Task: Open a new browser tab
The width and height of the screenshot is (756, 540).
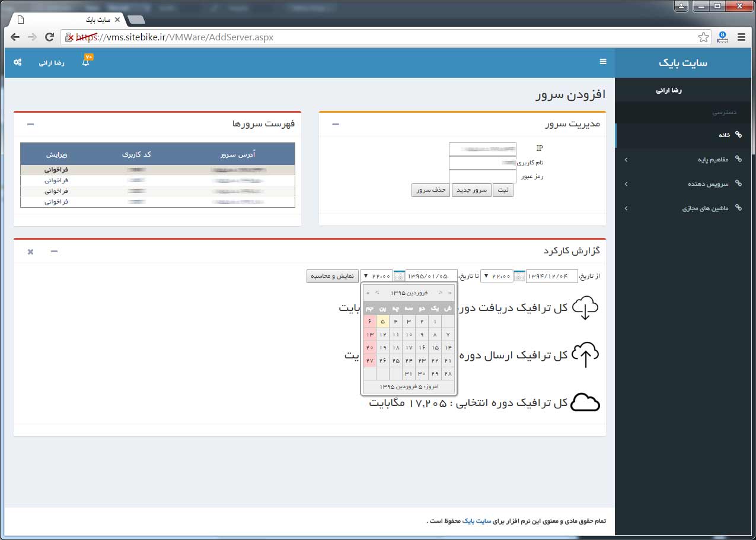Action: [x=136, y=20]
